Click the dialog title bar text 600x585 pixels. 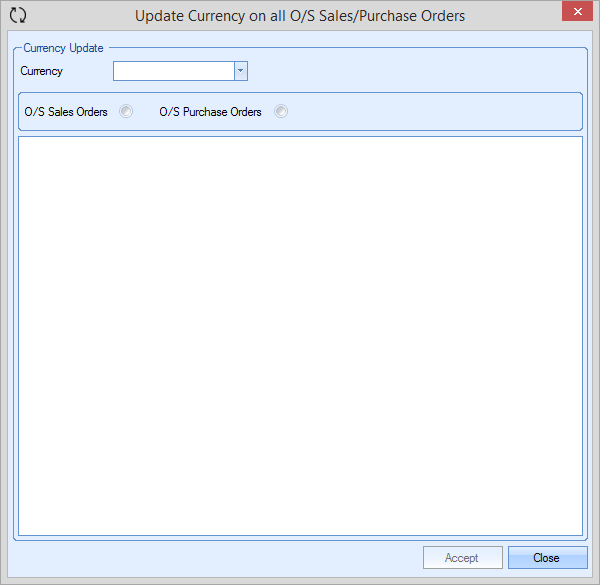point(300,16)
